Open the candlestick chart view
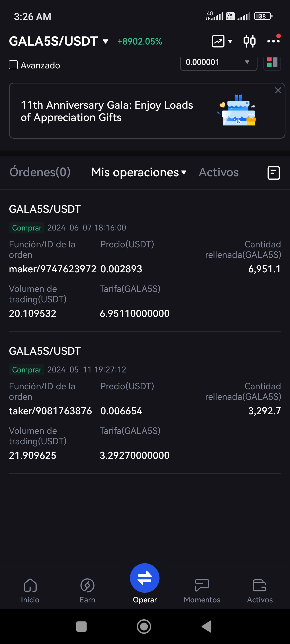Screen dimensions: 290x644 pyautogui.click(x=249, y=41)
